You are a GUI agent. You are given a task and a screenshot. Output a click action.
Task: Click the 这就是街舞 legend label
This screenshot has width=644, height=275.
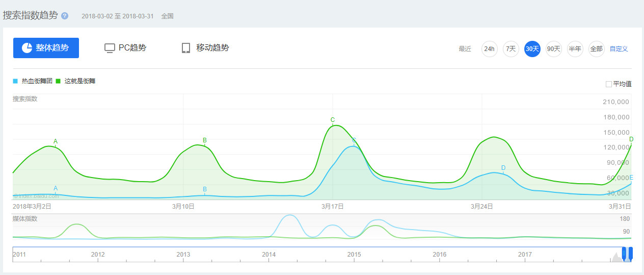click(80, 81)
